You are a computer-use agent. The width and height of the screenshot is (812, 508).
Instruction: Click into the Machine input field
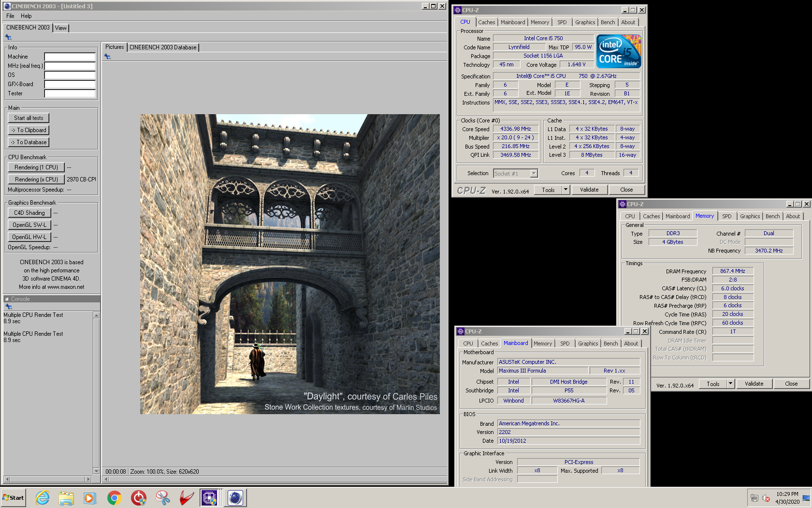coord(70,57)
